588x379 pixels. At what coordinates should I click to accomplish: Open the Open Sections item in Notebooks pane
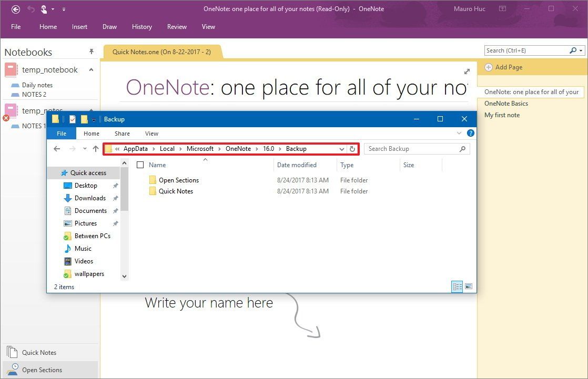pos(42,370)
